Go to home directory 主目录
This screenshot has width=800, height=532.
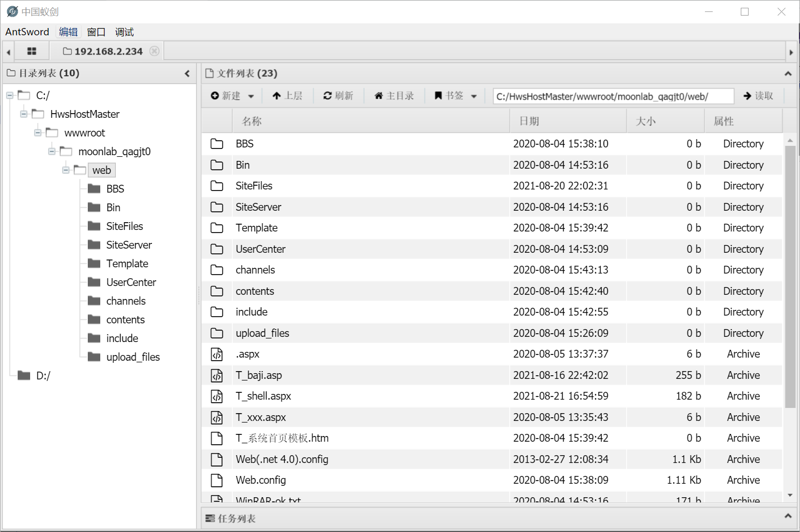[394, 96]
